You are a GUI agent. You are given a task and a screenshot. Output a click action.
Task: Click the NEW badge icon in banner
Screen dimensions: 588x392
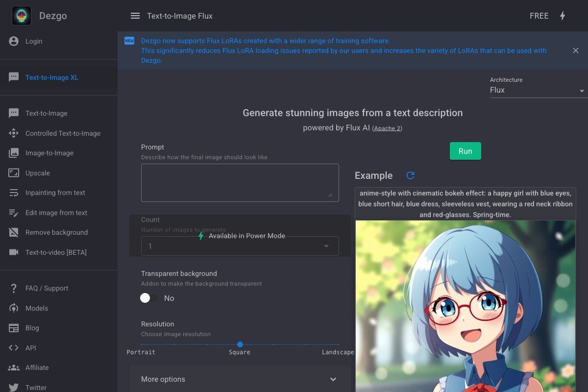coord(129,40)
